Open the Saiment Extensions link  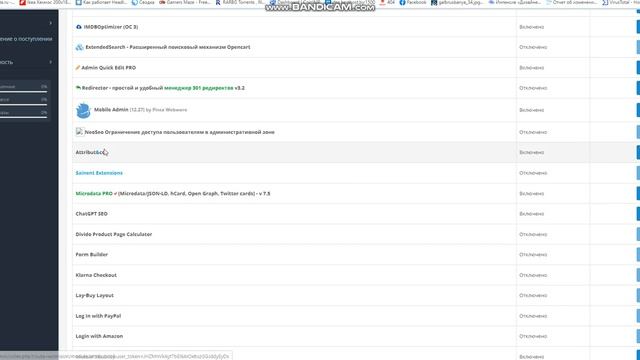(99, 173)
